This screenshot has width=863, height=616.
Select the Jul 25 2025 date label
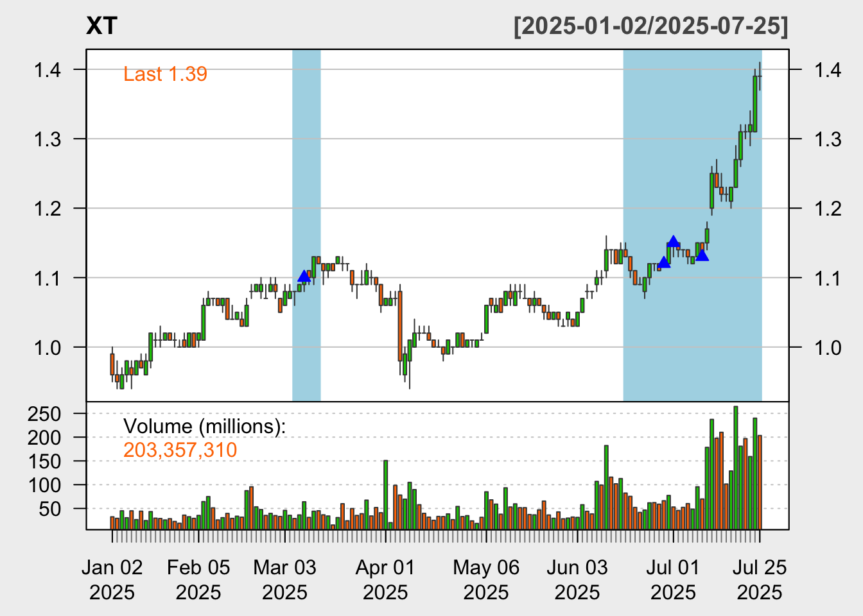pos(760,579)
